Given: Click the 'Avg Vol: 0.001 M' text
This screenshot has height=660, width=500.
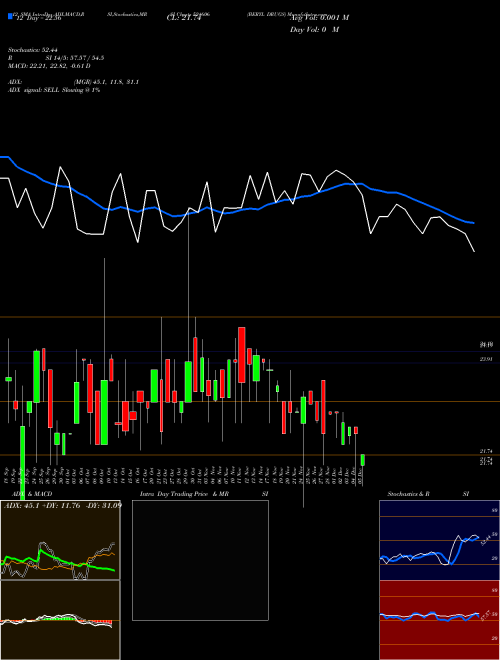Looking at the screenshot, I should [x=319, y=18].
